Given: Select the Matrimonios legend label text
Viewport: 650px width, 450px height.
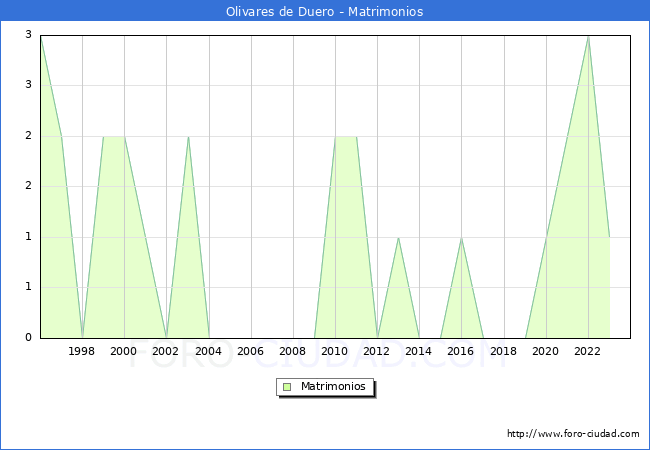Looking at the screenshot, I should (x=332, y=386).
